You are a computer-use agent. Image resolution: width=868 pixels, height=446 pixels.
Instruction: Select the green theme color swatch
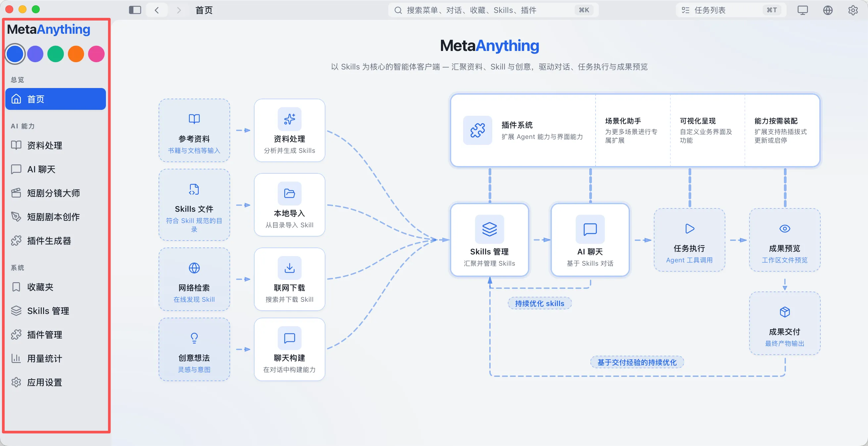point(56,54)
